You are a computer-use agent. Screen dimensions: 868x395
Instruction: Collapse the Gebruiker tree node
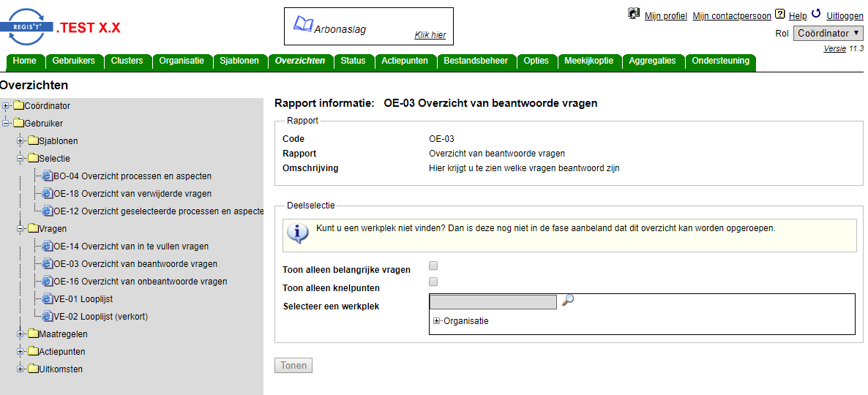coord(6,124)
